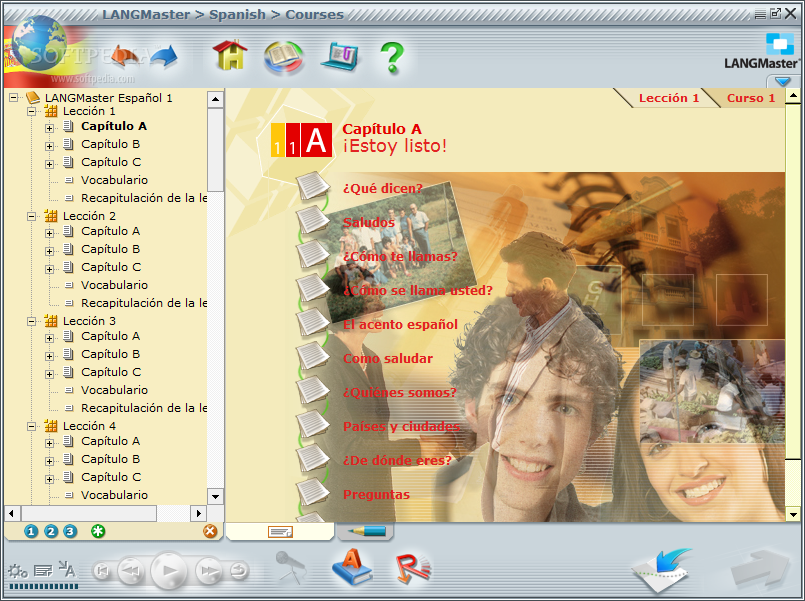The width and height of the screenshot is (805, 601).
Task: Open the ¿Qué dicen? exercise link
Action: 382,188
